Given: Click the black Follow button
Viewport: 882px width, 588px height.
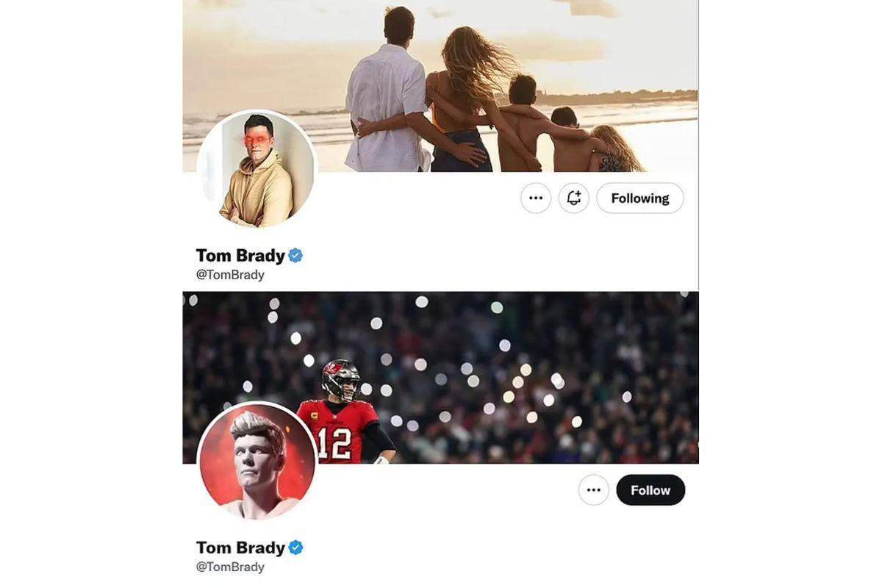Looking at the screenshot, I should 650,490.
